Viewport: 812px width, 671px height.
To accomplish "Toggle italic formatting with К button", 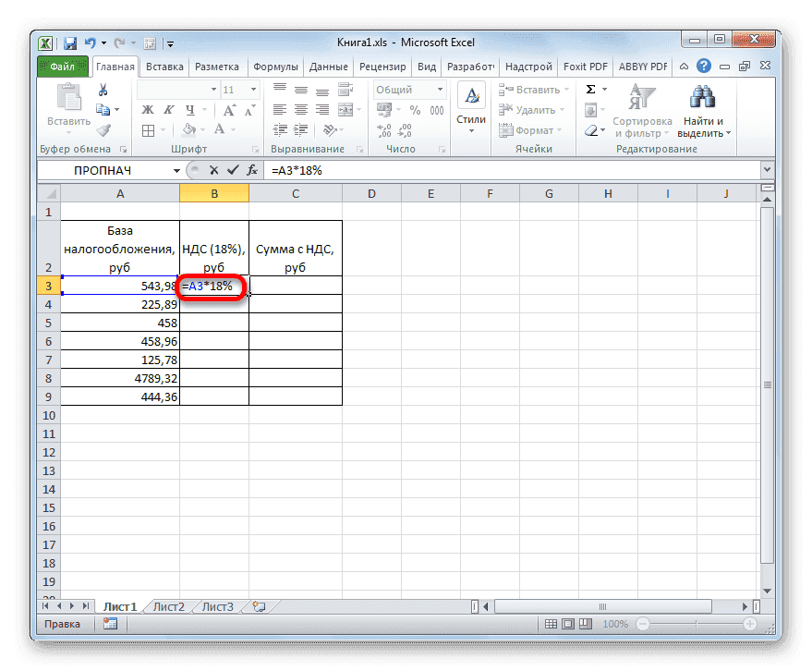I will point(169,108).
